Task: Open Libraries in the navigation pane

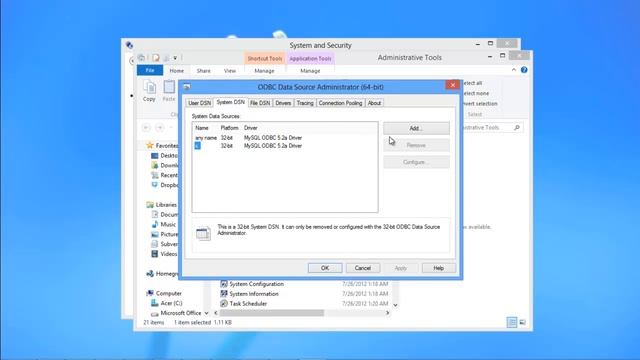Action: (162, 204)
